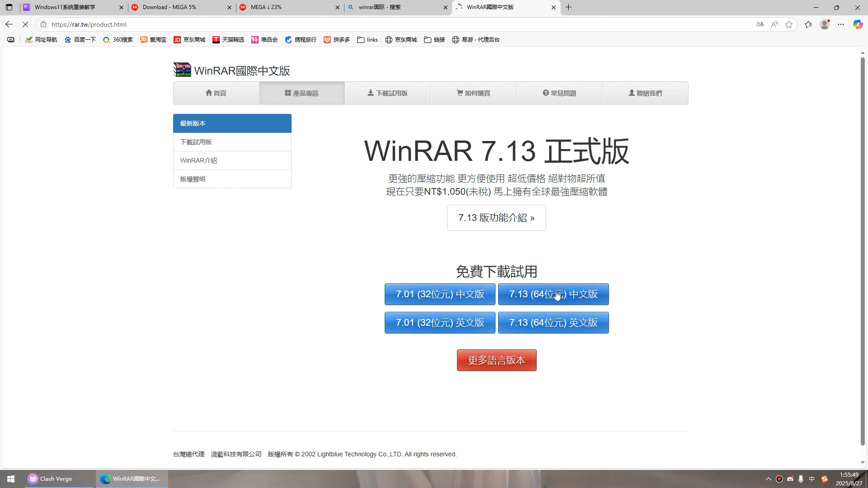Open 聯絡我們 navigation item
Image resolution: width=868 pixels, height=488 pixels.
(x=646, y=93)
